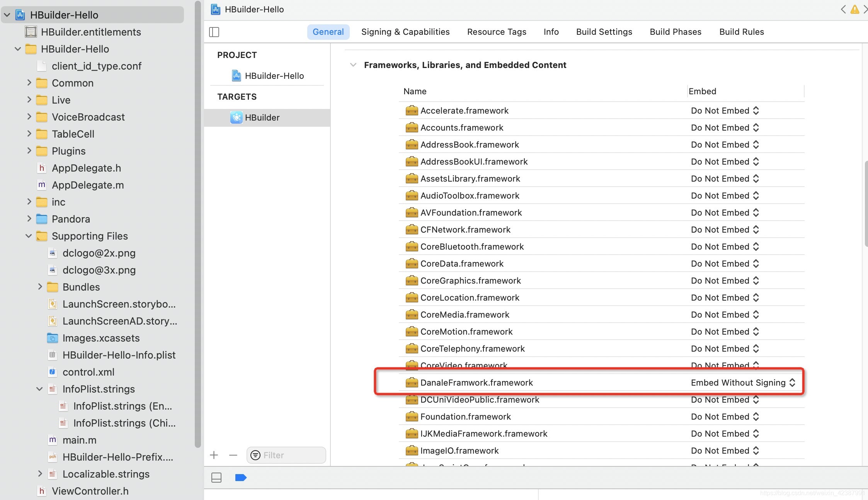Select the HBuilder target row
Viewport: 868px width, 500px height.
pos(267,117)
